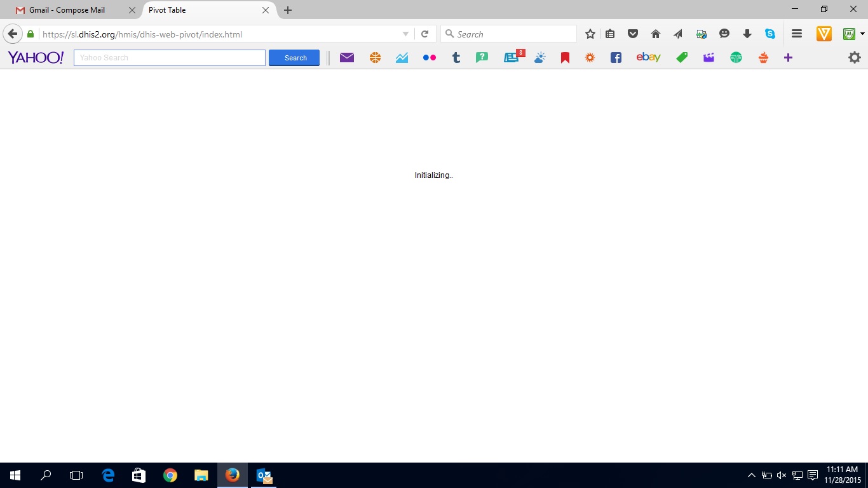
Task: Click the Yahoo Finance chart icon
Action: pos(402,58)
